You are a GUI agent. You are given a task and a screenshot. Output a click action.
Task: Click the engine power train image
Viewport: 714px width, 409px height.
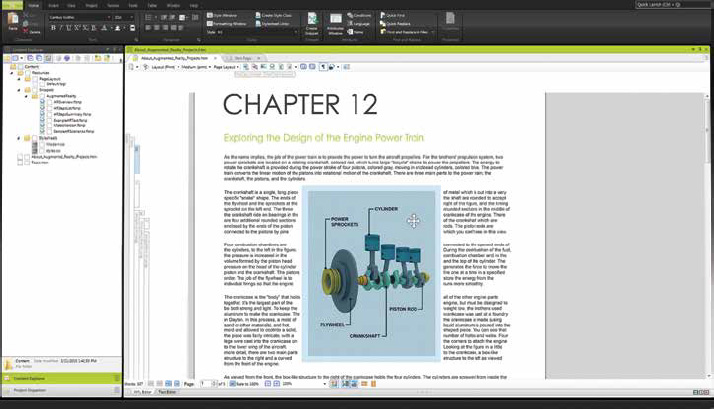tap(371, 274)
